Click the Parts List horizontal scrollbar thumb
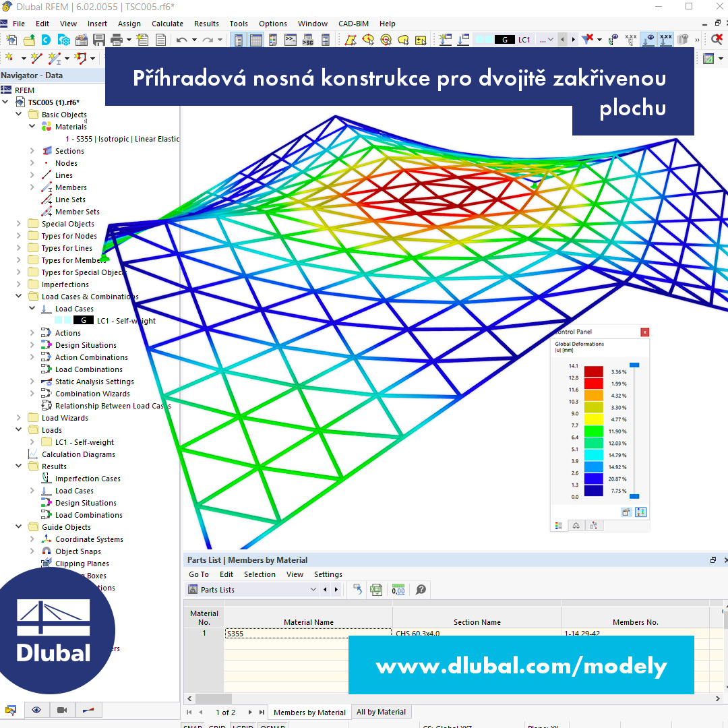This screenshot has height=728, width=728. click(x=214, y=698)
